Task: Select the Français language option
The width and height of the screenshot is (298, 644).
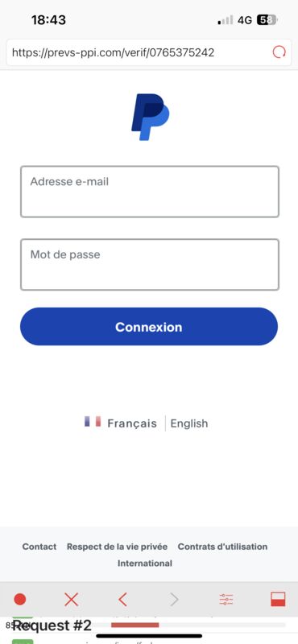Action: [132, 423]
